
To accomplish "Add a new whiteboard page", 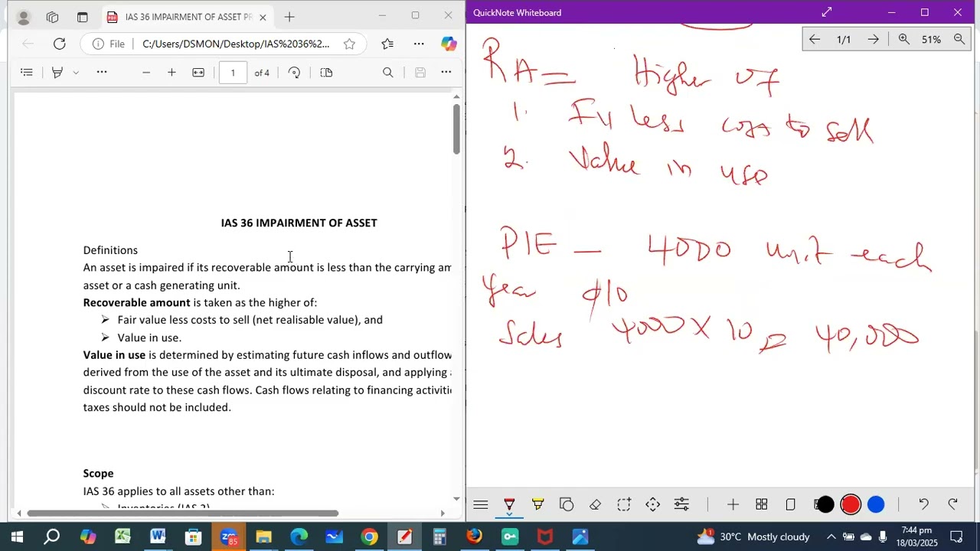I will [733, 504].
